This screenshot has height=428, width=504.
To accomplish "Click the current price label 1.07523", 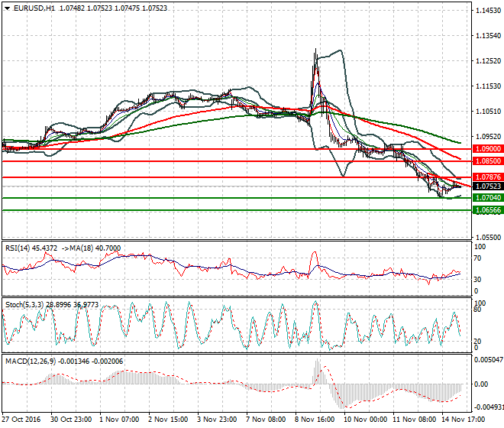I will [488, 186].
